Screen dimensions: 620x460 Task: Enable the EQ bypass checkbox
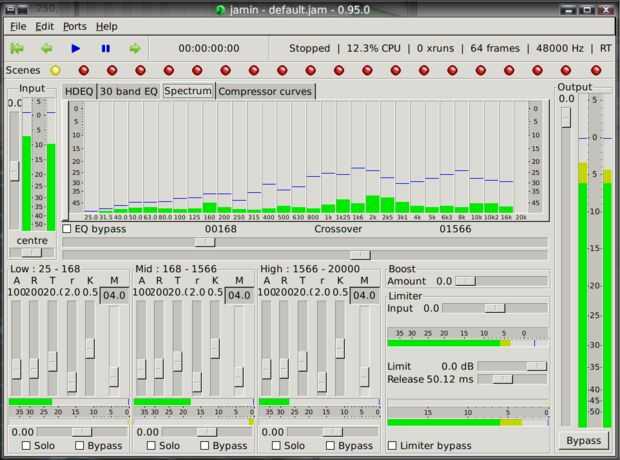pyautogui.click(x=67, y=229)
